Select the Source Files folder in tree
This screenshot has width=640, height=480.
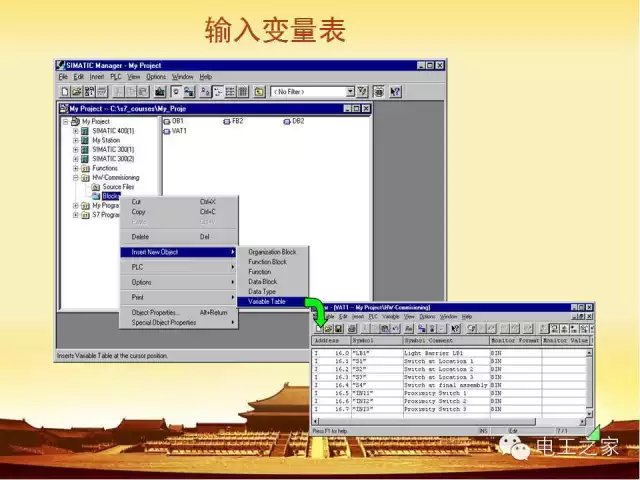coord(117,187)
